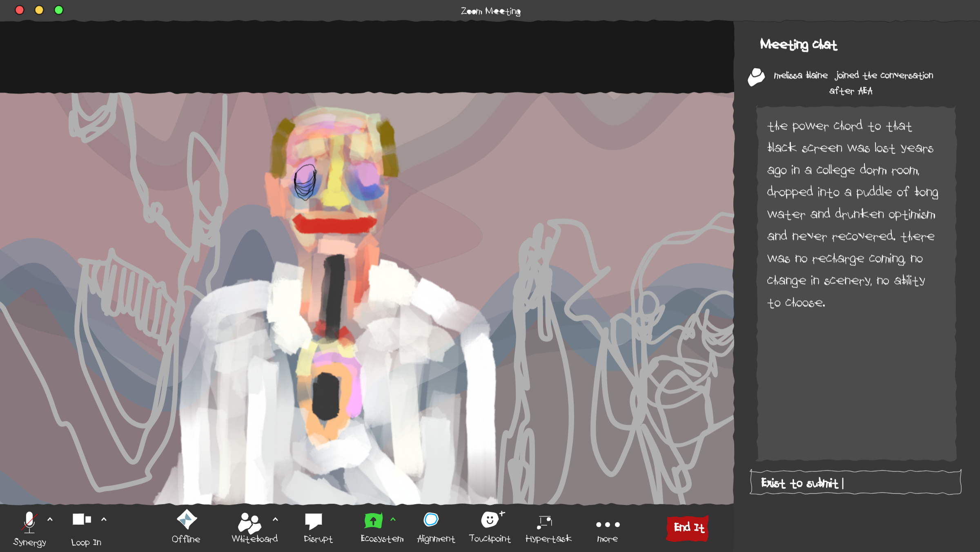Click the melissa blaine avatar icon

[x=756, y=77]
